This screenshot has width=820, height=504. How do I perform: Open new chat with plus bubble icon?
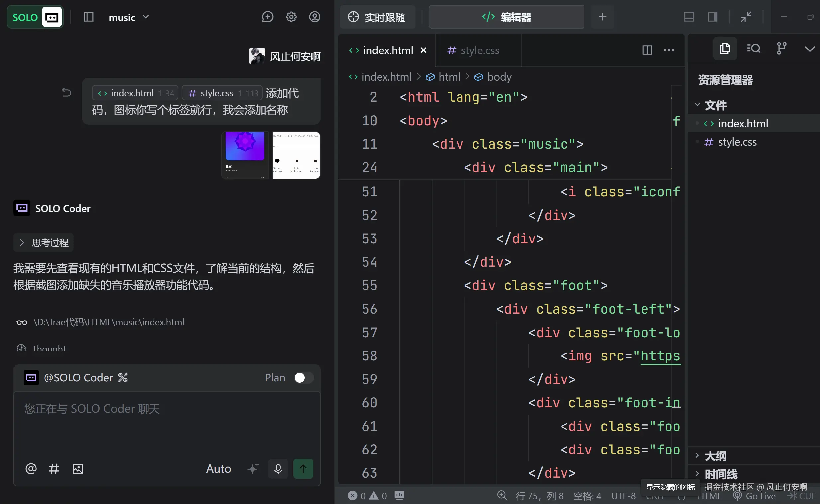click(x=267, y=17)
